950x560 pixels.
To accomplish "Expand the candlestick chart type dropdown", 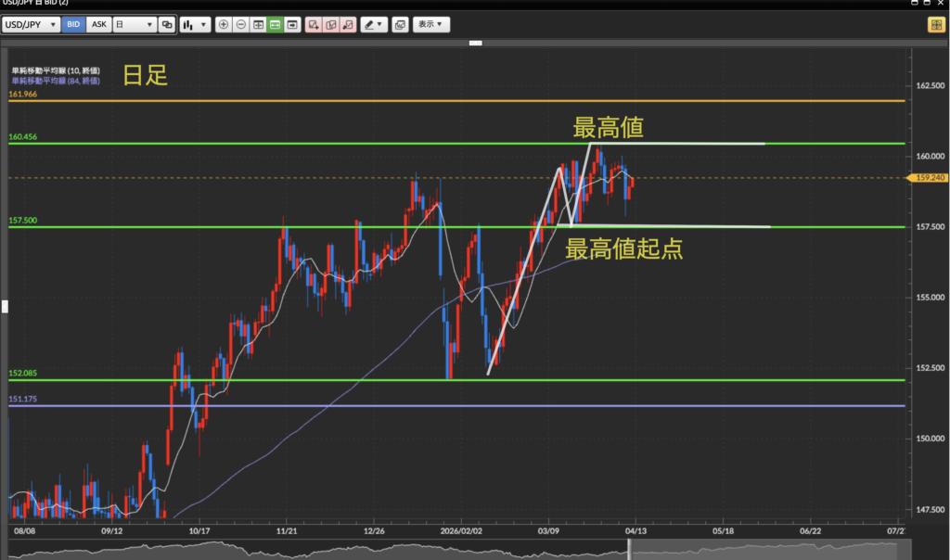I will 195,25.
